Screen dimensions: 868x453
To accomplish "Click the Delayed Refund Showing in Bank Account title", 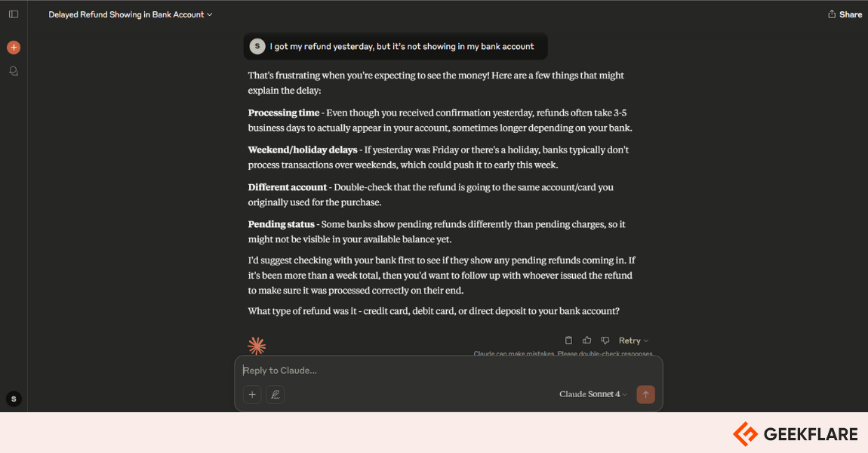I will (x=126, y=14).
